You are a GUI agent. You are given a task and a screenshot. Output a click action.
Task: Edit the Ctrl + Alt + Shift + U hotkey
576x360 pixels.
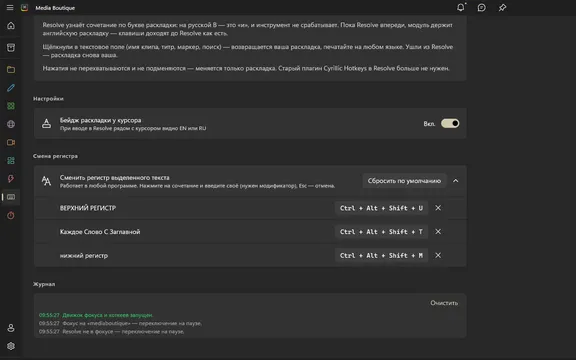pyautogui.click(x=381, y=208)
